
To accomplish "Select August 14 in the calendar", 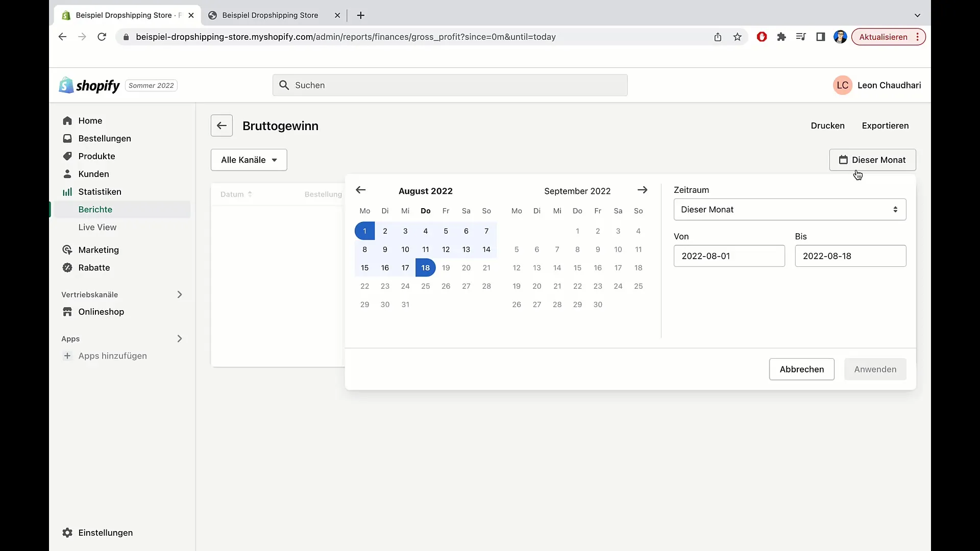I will click(486, 249).
